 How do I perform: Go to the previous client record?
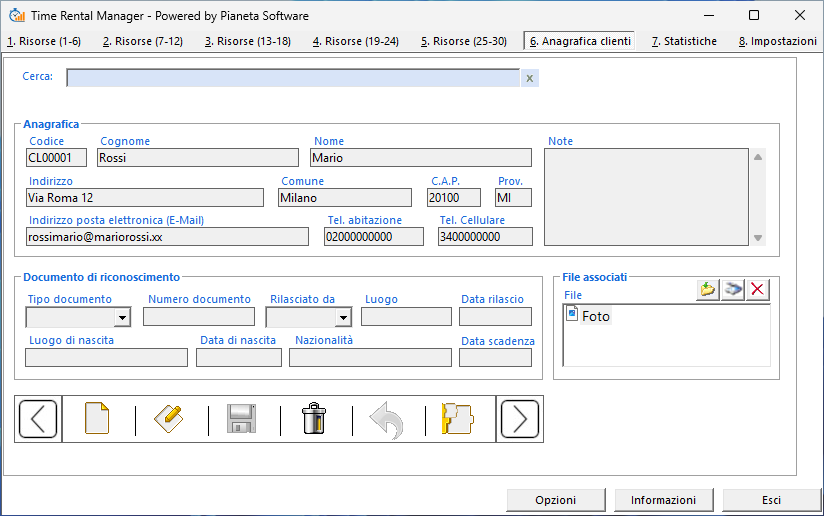pos(38,419)
